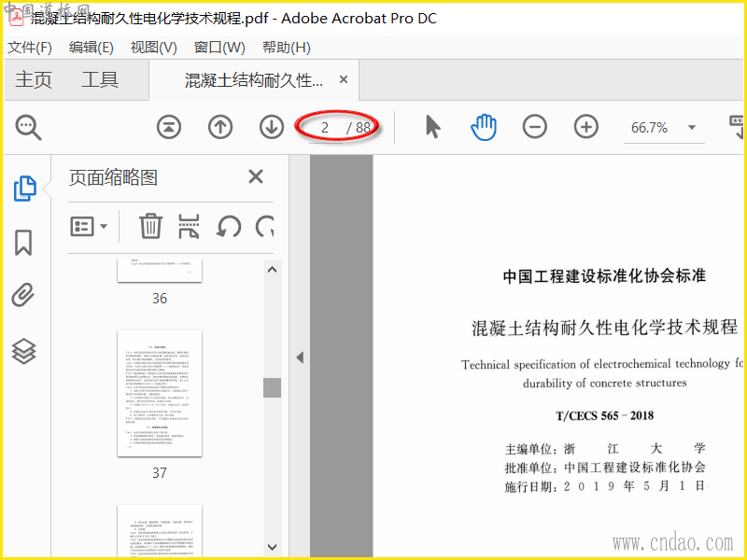747x560 pixels.
Task: Rotate pages counterclockwise
Action: click(x=229, y=226)
